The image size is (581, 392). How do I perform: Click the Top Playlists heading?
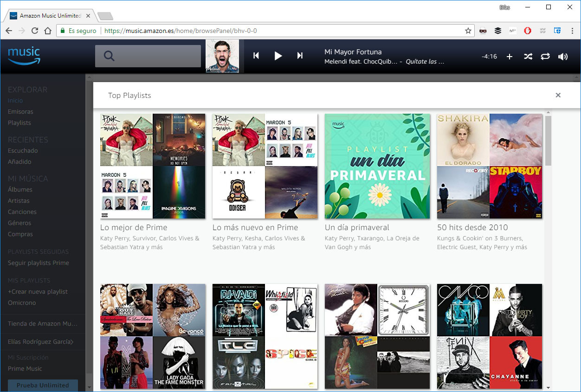coord(129,95)
